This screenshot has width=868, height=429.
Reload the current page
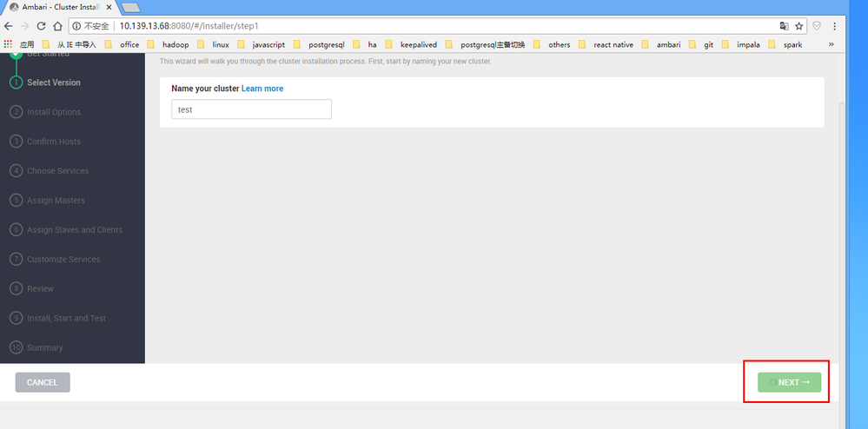pyautogui.click(x=41, y=26)
